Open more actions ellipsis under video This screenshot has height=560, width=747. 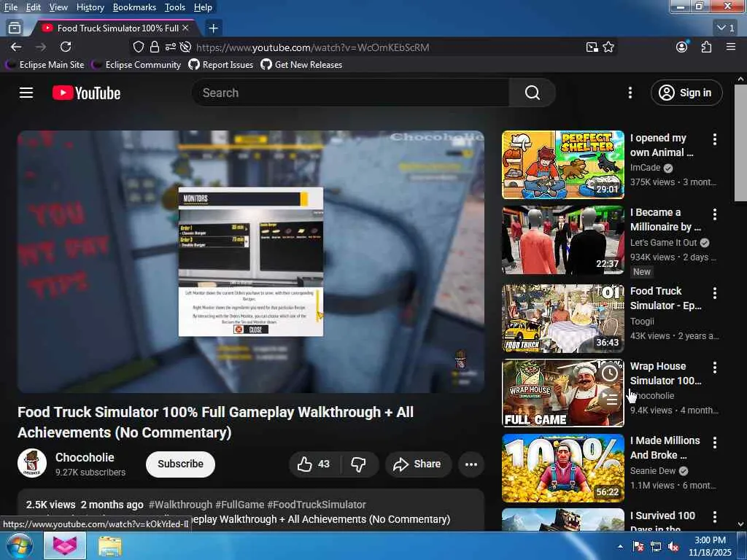point(471,464)
